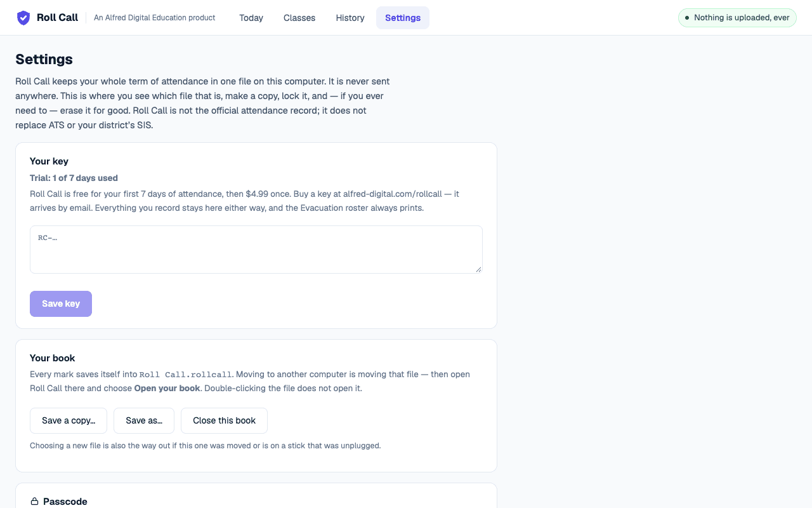Click the bold Open your book text
This screenshot has height=508, width=812.
167,388
